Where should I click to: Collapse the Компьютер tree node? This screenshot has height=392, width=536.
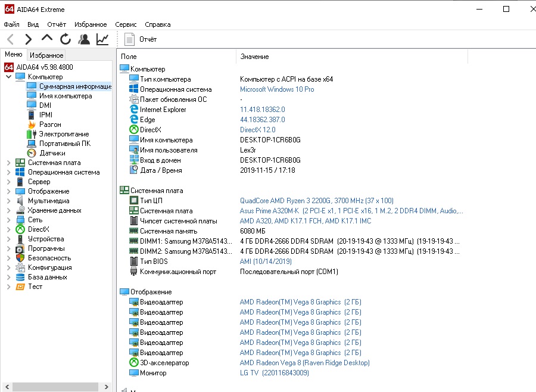[8, 77]
